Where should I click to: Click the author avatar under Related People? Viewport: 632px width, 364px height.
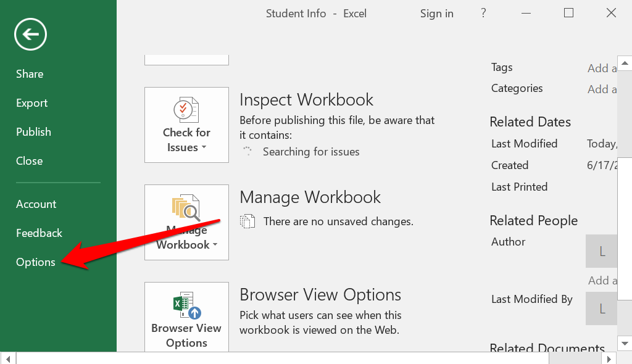(602, 252)
